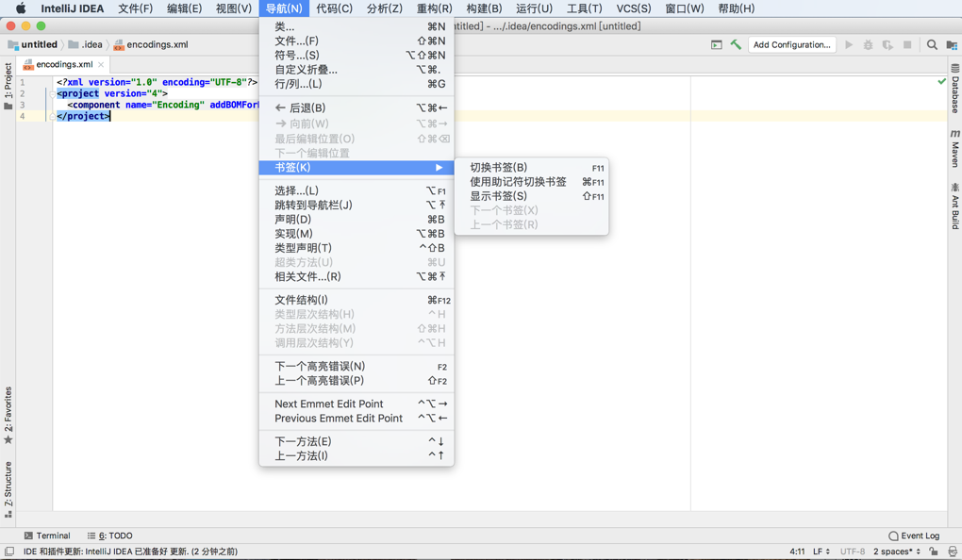The image size is (962, 560).
Task: Click the Debug bug icon
Action: (x=868, y=44)
